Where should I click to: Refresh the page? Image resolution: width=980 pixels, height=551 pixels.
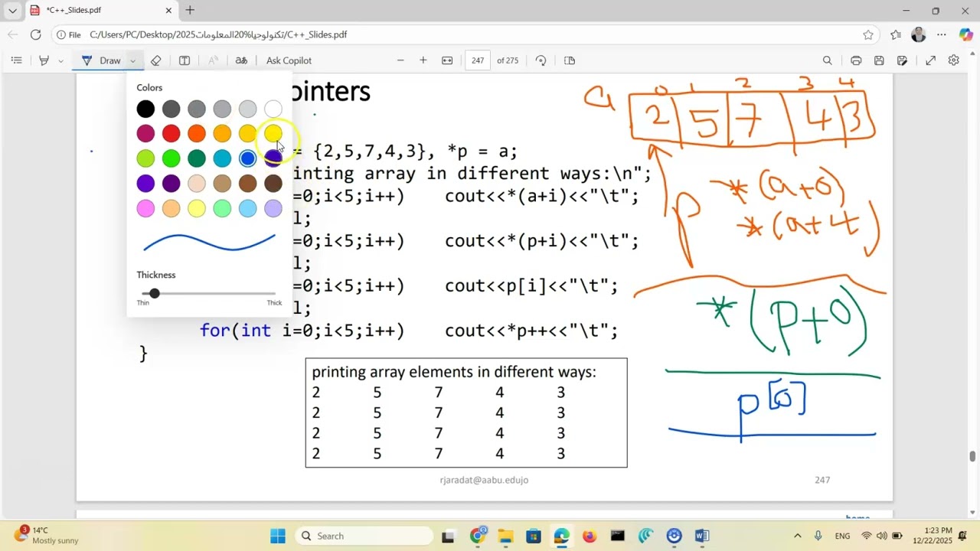(x=35, y=34)
